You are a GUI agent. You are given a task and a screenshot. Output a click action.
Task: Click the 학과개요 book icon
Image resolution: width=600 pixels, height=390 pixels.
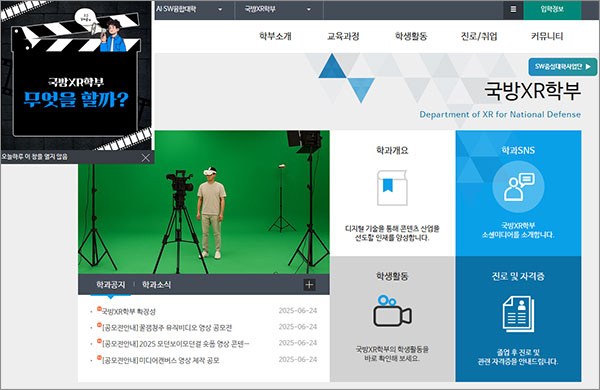click(x=392, y=188)
